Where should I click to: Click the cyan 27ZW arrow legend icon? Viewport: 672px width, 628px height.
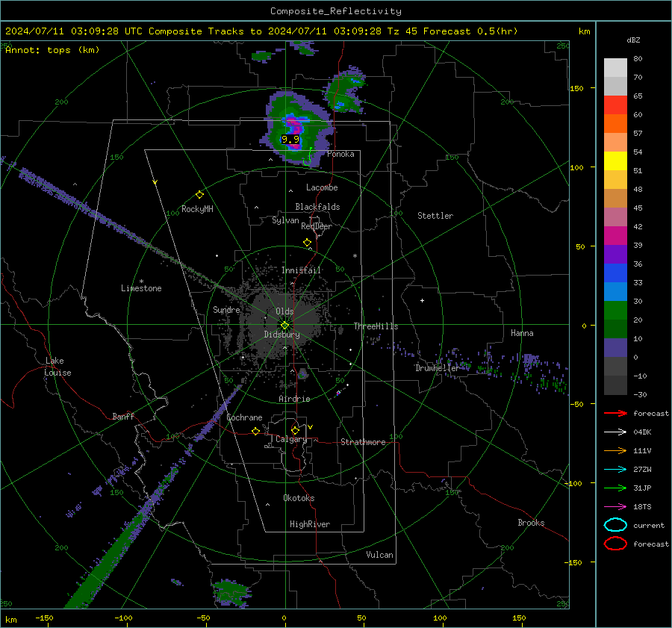(615, 470)
